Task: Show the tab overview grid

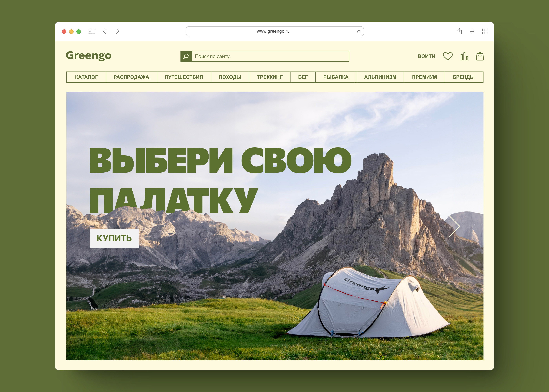Action: [484, 31]
